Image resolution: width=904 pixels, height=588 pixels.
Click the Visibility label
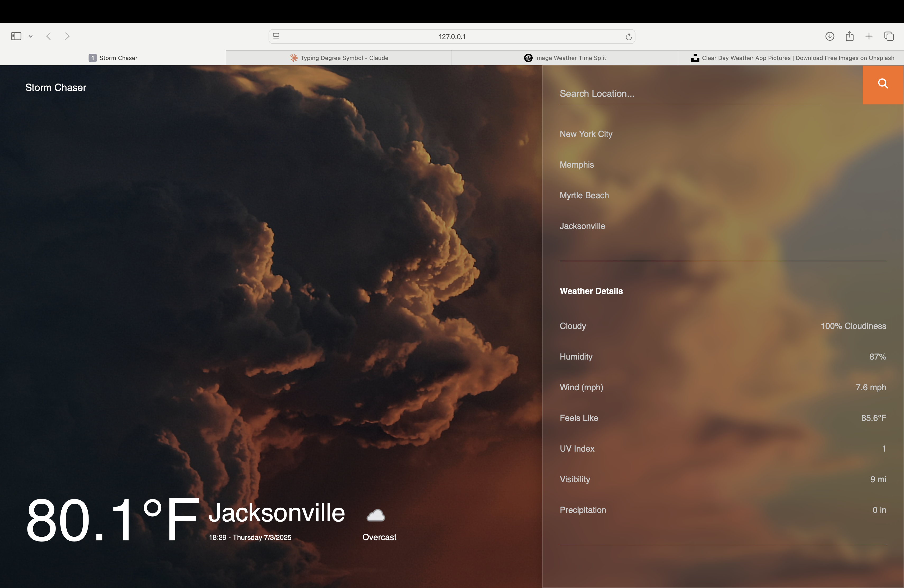click(x=575, y=479)
